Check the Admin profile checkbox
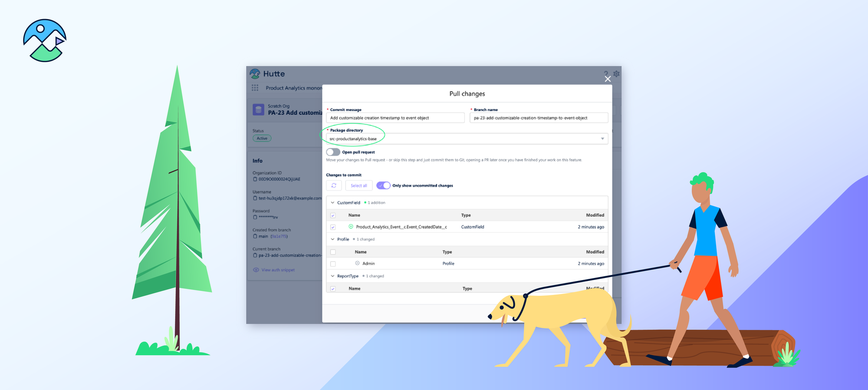 [x=333, y=264]
